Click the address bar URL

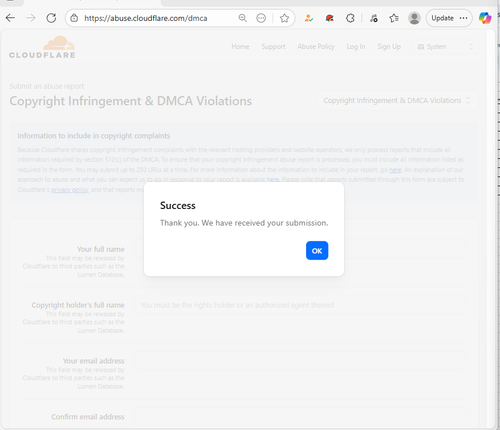pyautogui.click(x=146, y=18)
